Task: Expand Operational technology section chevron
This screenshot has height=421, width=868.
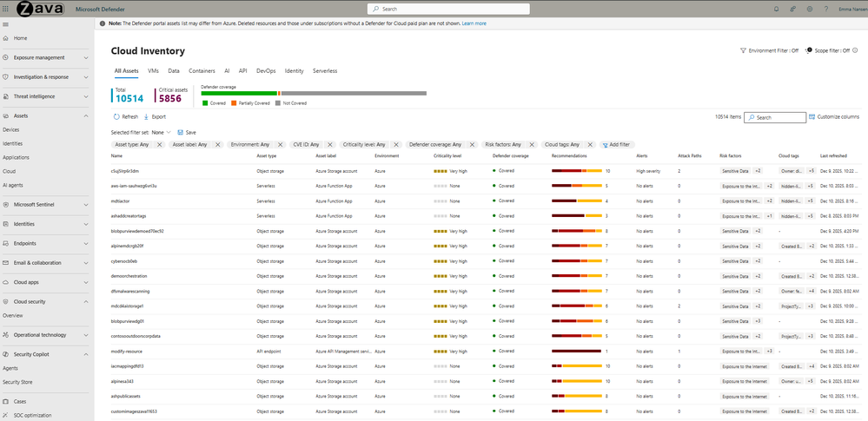Action: (86, 335)
